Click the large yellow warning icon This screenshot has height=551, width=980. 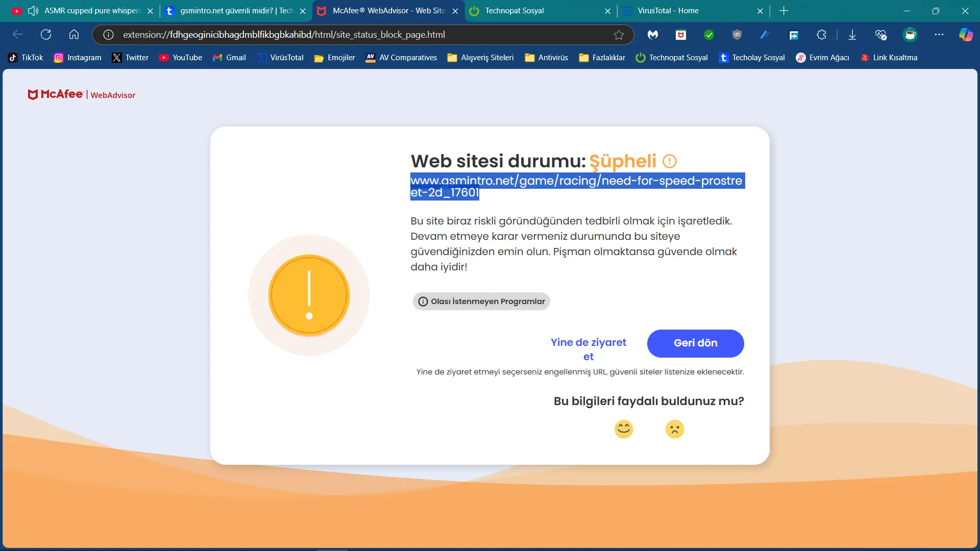click(x=309, y=295)
